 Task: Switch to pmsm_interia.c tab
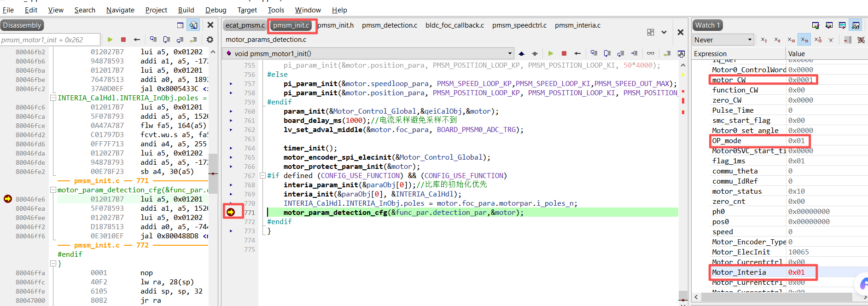point(577,25)
